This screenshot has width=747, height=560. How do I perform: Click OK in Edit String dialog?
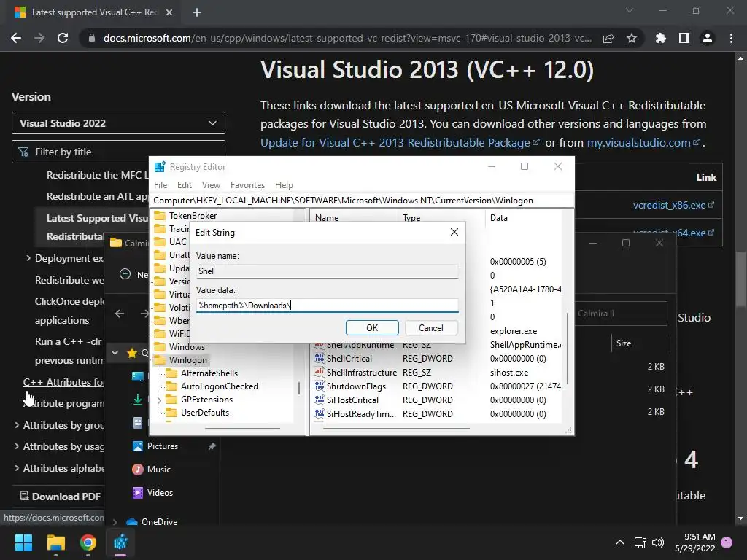[372, 327]
